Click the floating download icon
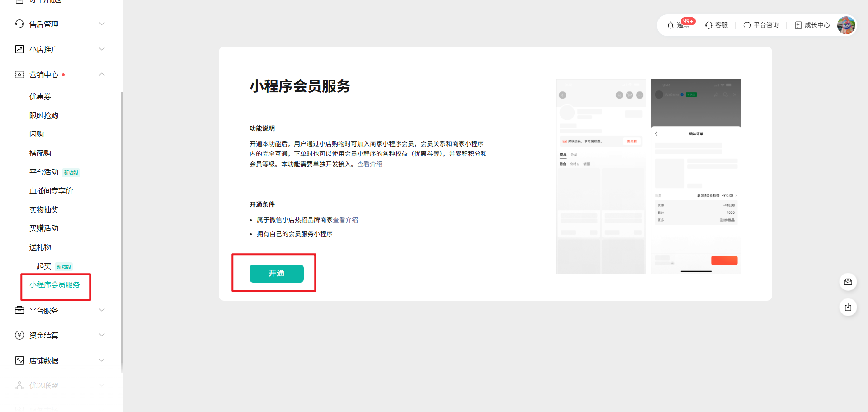Viewport: 868px width, 412px height. [848, 308]
